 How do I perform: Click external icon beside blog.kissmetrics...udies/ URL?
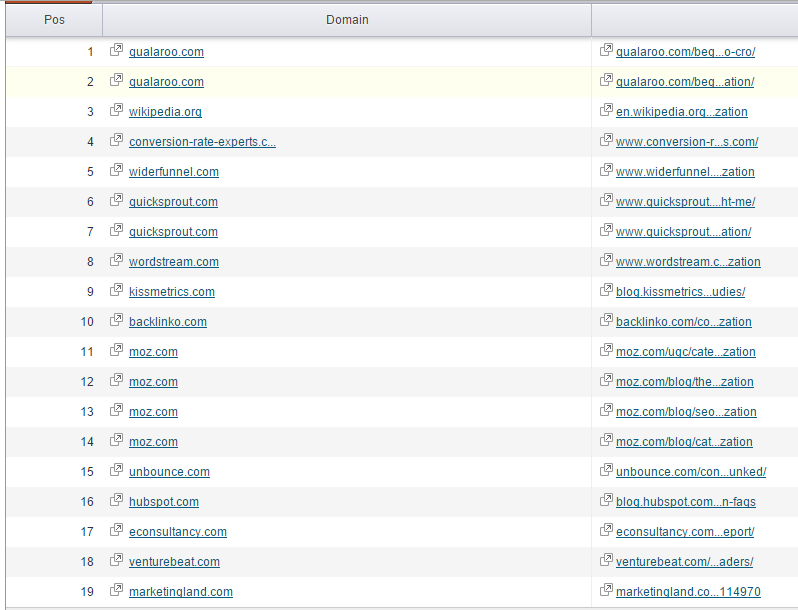pyautogui.click(x=606, y=290)
